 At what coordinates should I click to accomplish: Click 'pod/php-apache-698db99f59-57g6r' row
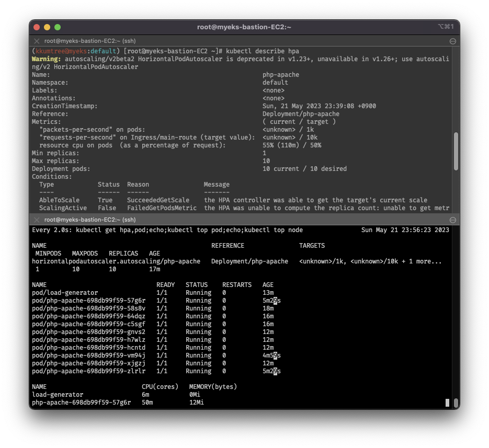point(156,301)
